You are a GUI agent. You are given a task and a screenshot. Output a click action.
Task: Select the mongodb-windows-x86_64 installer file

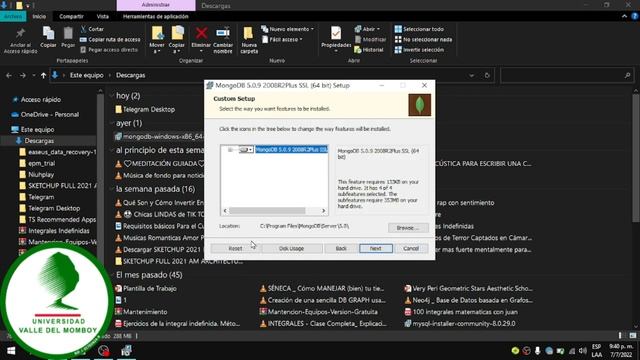[160, 136]
